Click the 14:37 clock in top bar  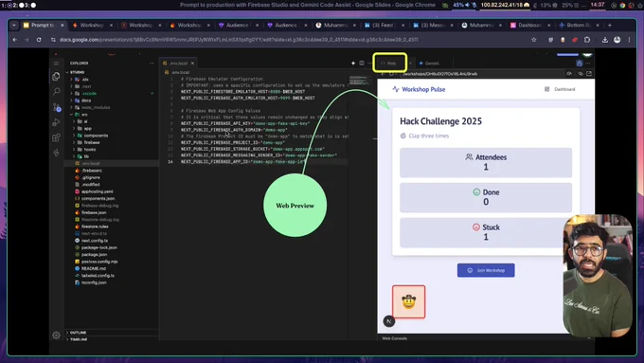pos(598,5)
